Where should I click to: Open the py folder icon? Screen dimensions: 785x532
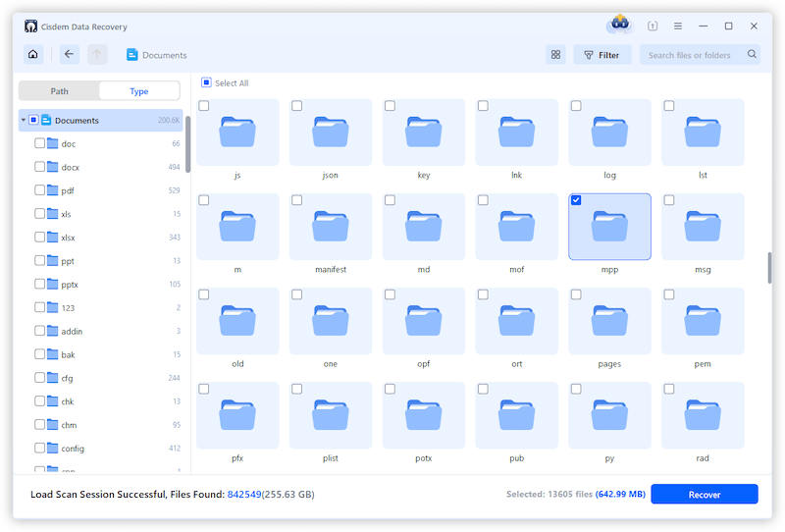(x=609, y=415)
